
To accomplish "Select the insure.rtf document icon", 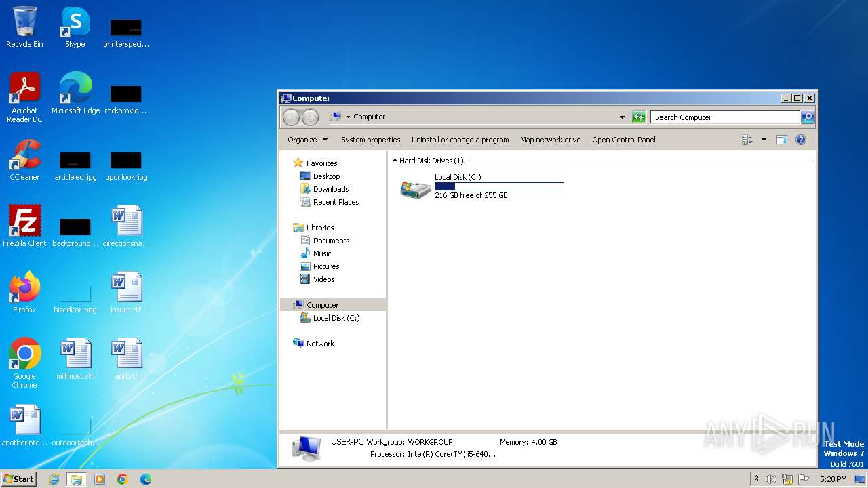I will pos(126,293).
